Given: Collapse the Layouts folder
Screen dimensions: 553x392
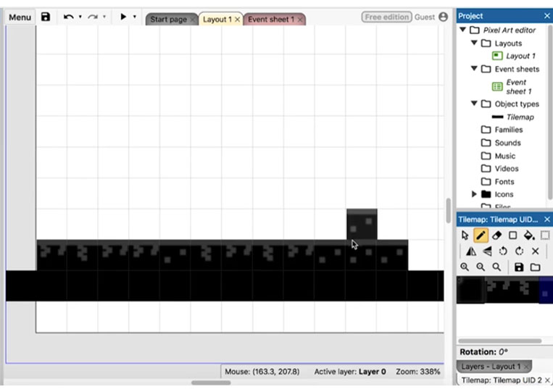Looking at the screenshot, I should (x=474, y=43).
